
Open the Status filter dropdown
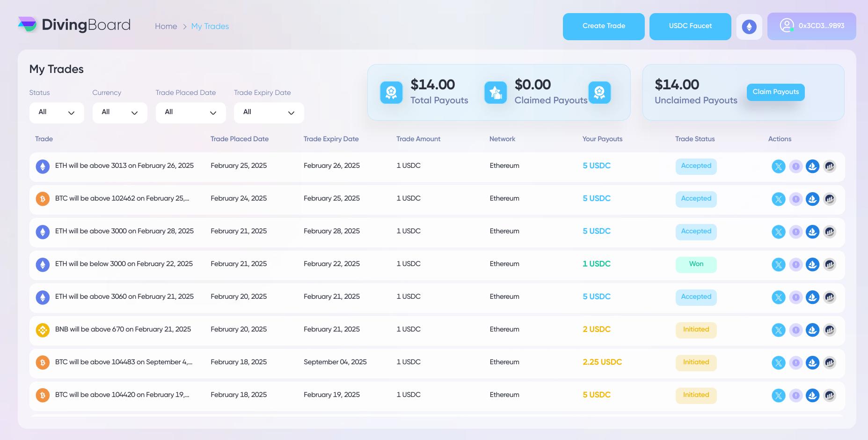click(x=57, y=113)
